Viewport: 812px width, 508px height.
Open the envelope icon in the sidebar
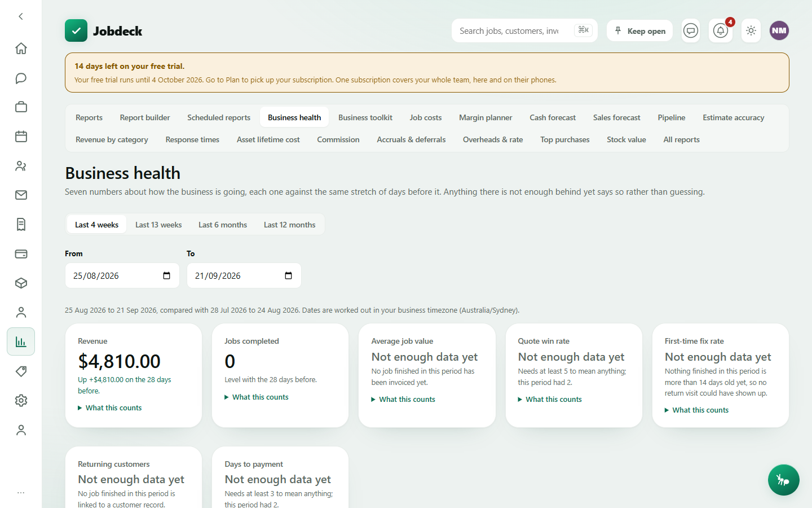[x=21, y=195]
